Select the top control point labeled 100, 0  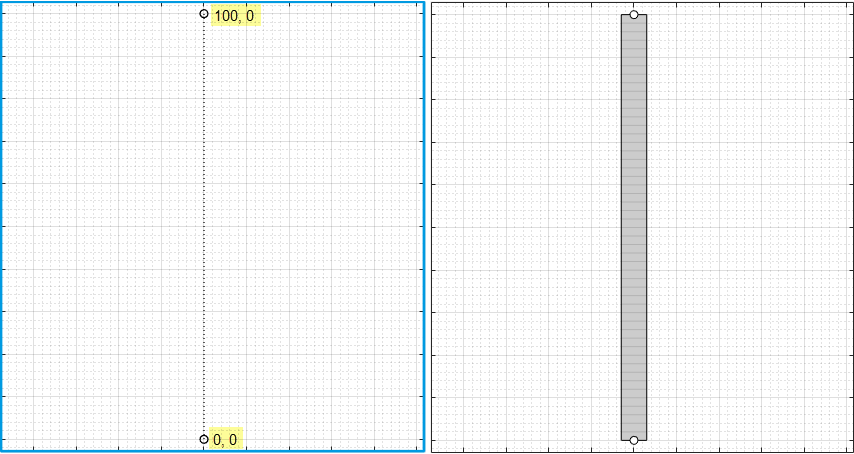[204, 14]
